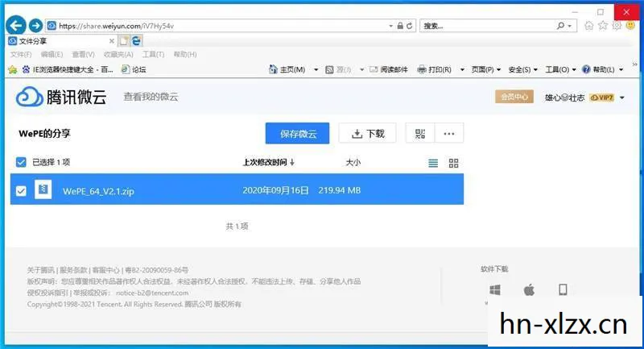Click the 打印(R) print toolbar button
Image resolution: width=644 pixels, height=349 pixels.
point(434,69)
